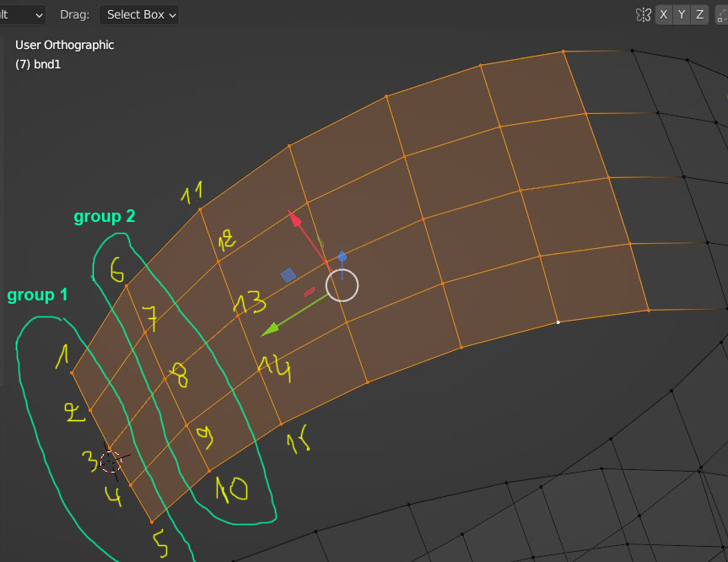This screenshot has height=562, width=728.
Task: Click the mirror butterfly icon in the header
Action: click(643, 14)
